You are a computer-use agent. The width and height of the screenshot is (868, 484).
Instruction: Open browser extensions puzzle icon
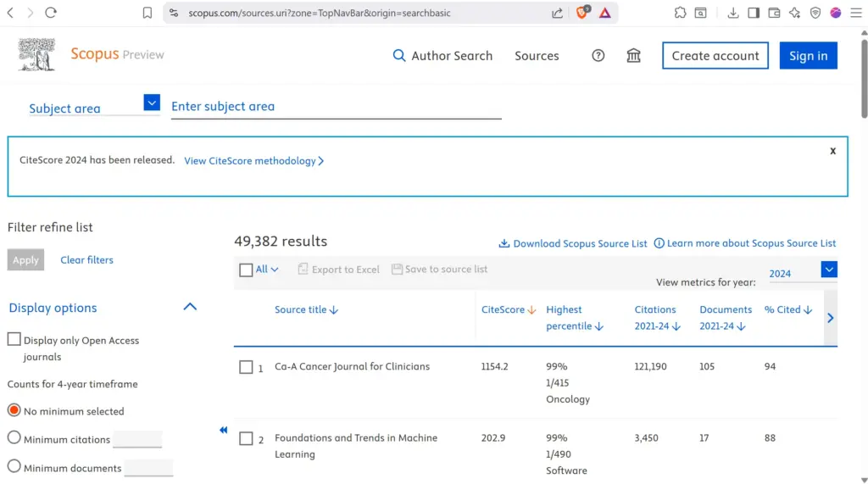click(x=680, y=13)
